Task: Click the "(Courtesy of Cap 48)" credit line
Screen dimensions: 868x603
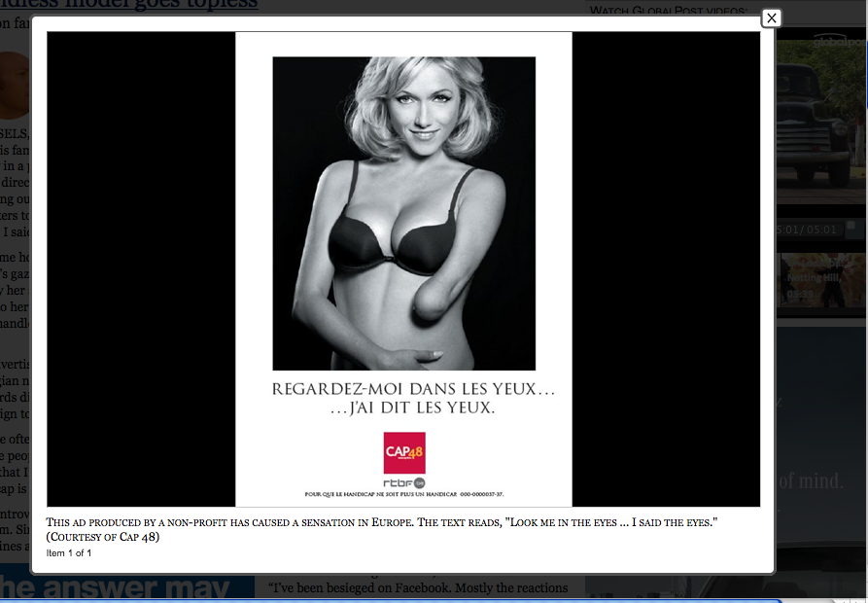Action: pyautogui.click(x=102, y=537)
